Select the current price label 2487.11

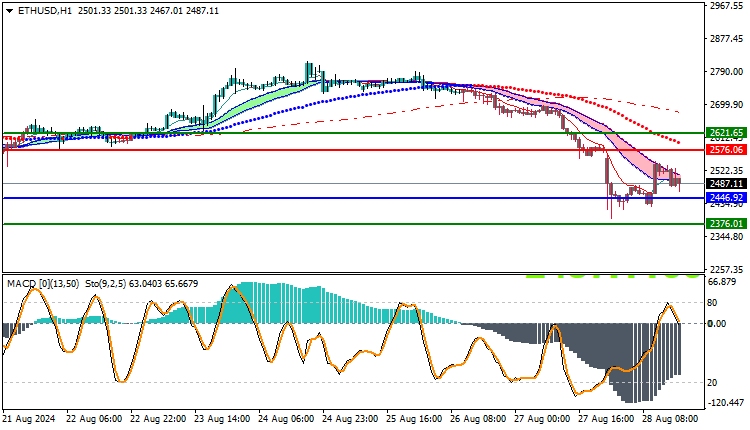coord(726,184)
